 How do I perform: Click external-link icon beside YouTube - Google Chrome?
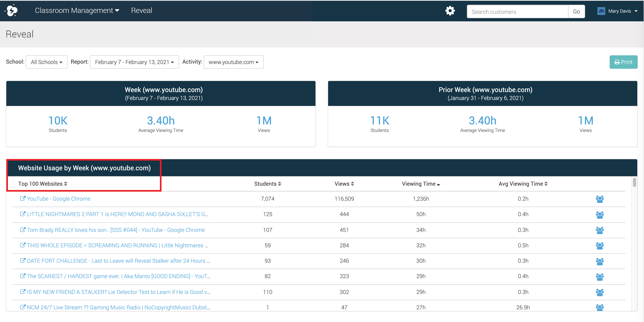[23, 198]
